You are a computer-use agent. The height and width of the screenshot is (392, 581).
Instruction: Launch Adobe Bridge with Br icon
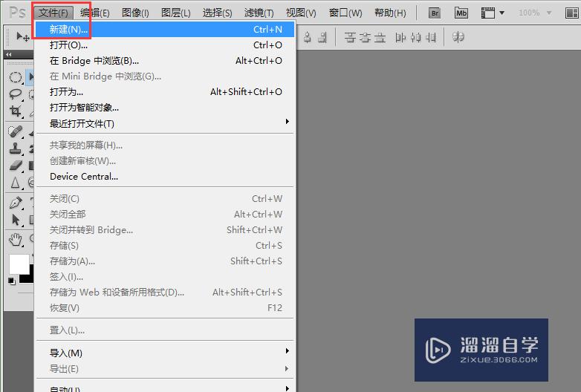tap(435, 13)
